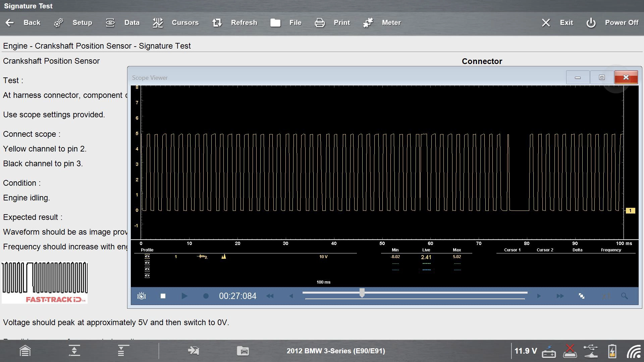Click the Home icon in bottom bar
Image resolution: width=644 pixels, height=362 pixels.
[x=25, y=351]
